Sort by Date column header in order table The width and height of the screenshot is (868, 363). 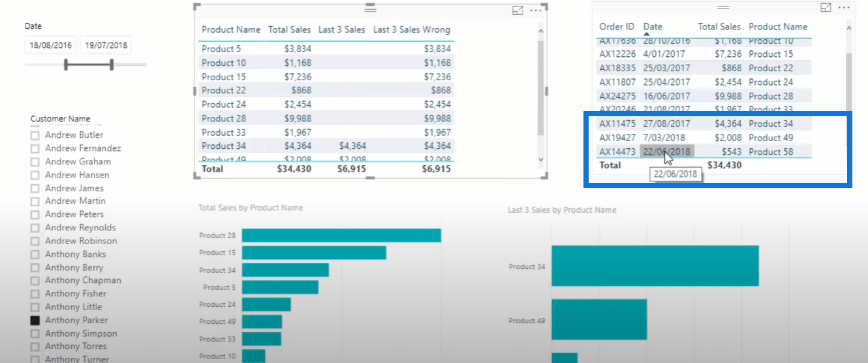[x=653, y=27]
